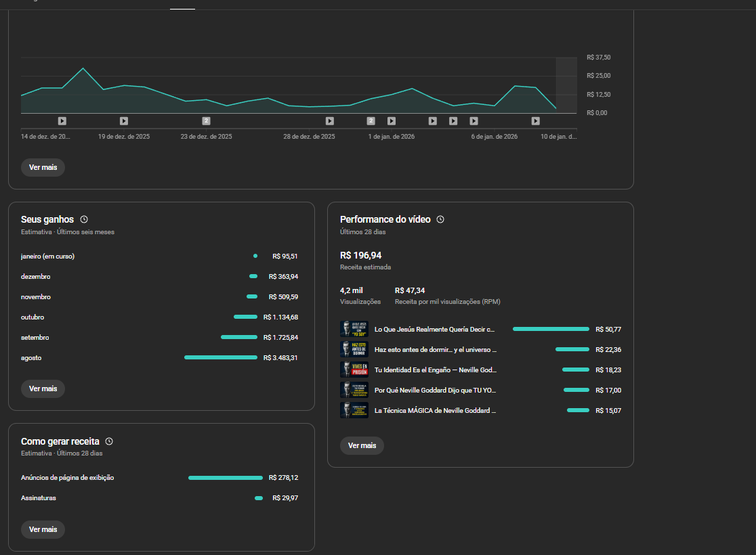Viewport: 756px width, 555px height.
Task: Select the first video marker on the chart timeline
Action: [62, 121]
